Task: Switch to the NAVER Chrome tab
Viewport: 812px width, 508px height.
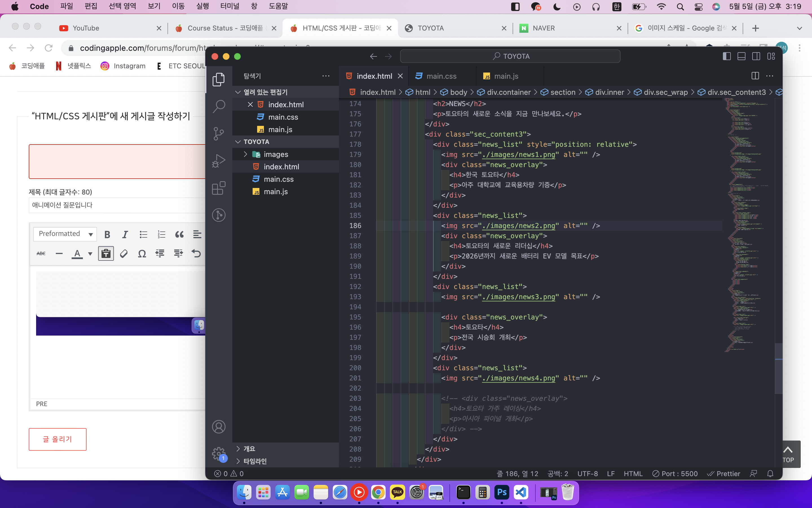Action: 570,28
